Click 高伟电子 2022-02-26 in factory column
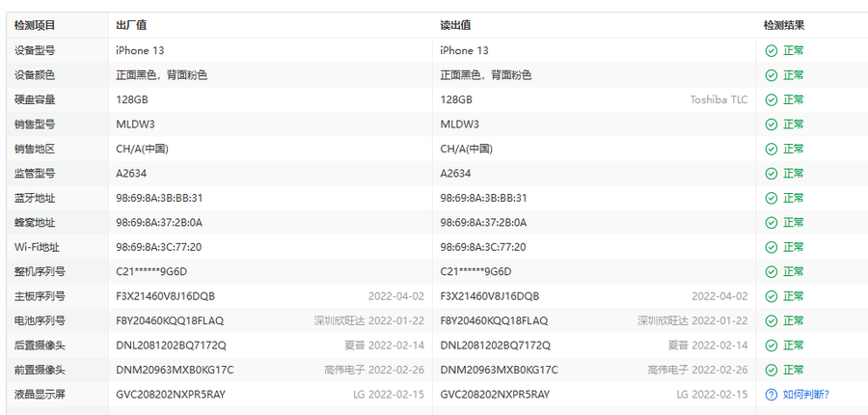The image size is (868, 415). point(374,370)
